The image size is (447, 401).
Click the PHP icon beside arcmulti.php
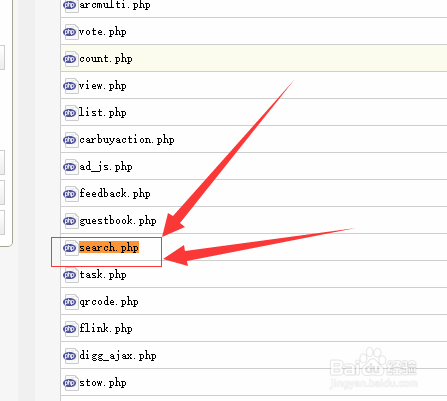click(70, 5)
